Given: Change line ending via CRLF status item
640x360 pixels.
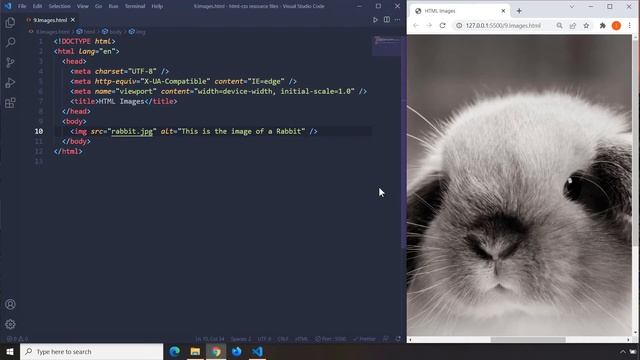Looking at the screenshot, I should (x=282, y=339).
